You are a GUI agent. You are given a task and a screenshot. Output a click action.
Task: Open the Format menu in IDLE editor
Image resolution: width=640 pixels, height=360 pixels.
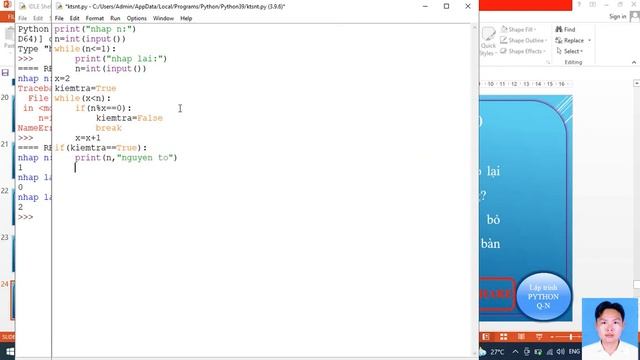click(x=95, y=18)
